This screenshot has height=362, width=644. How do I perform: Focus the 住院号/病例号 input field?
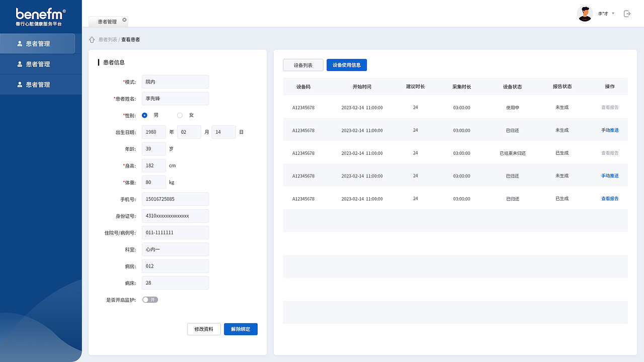pyautogui.click(x=175, y=233)
